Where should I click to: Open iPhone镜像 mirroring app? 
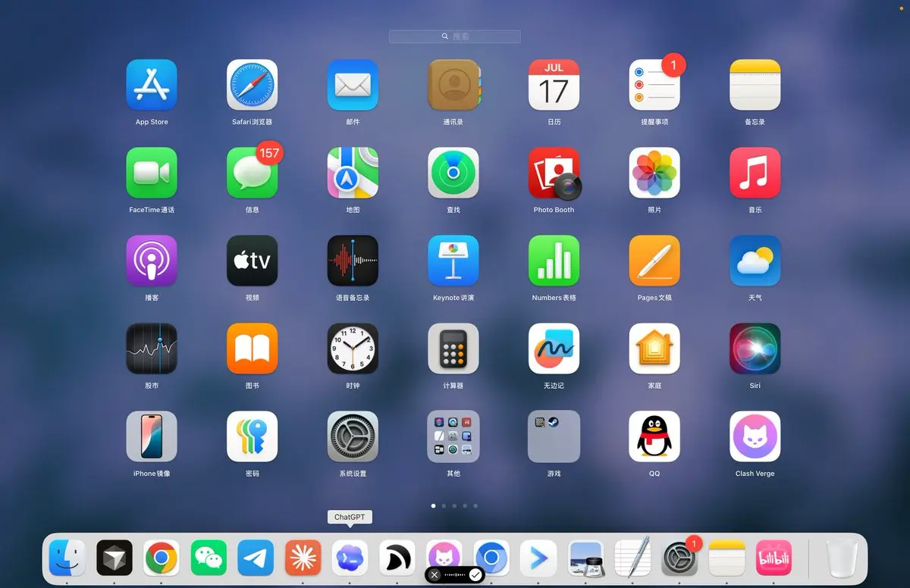[152, 436]
